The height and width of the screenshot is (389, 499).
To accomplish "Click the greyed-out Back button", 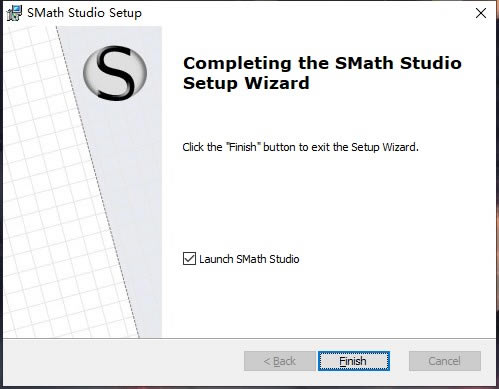I will click(x=280, y=361).
